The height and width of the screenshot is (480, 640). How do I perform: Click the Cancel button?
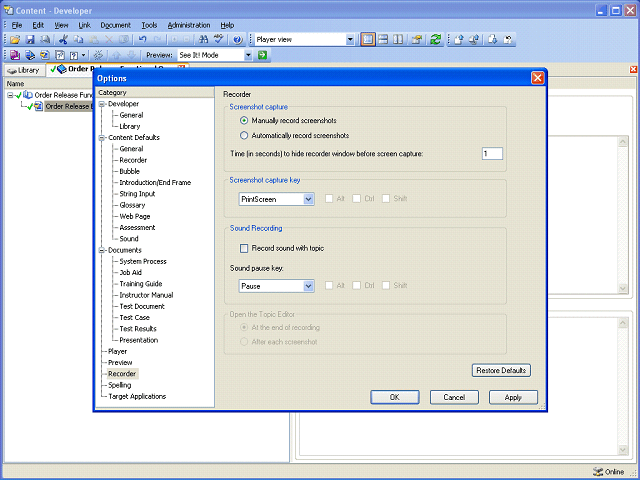pyautogui.click(x=454, y=397)
